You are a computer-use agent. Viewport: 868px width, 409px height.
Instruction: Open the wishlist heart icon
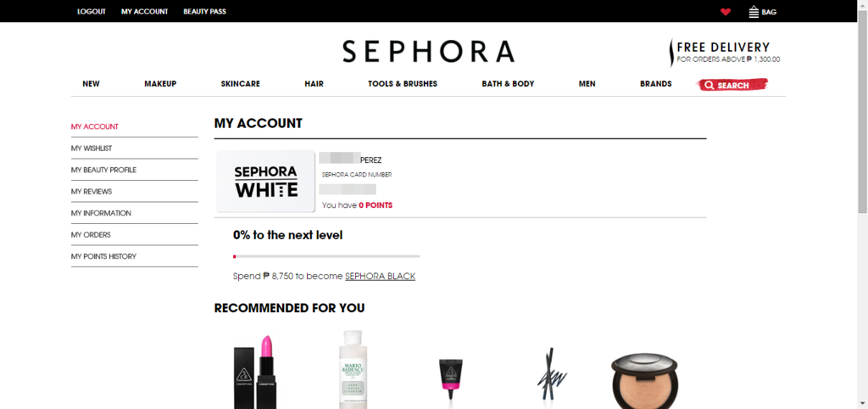[x=726, y=12]
